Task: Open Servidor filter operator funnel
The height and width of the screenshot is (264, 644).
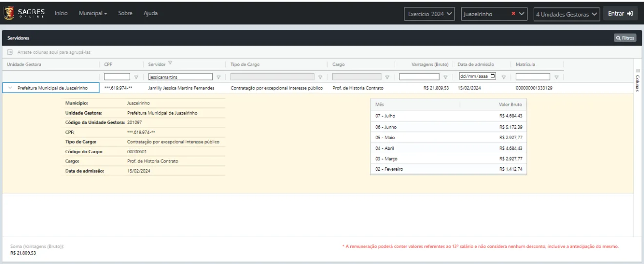Action: [219, 77]
